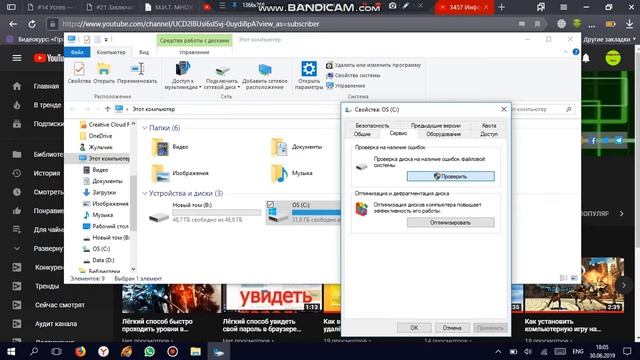Reload the browser page
The image size is (640, 360).
click(x=31, y=24)
